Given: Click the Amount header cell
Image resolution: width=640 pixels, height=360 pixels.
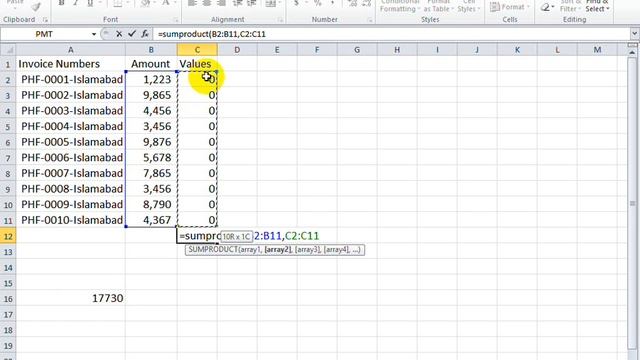Looking at the screenshot, I should tap(151, 64).
